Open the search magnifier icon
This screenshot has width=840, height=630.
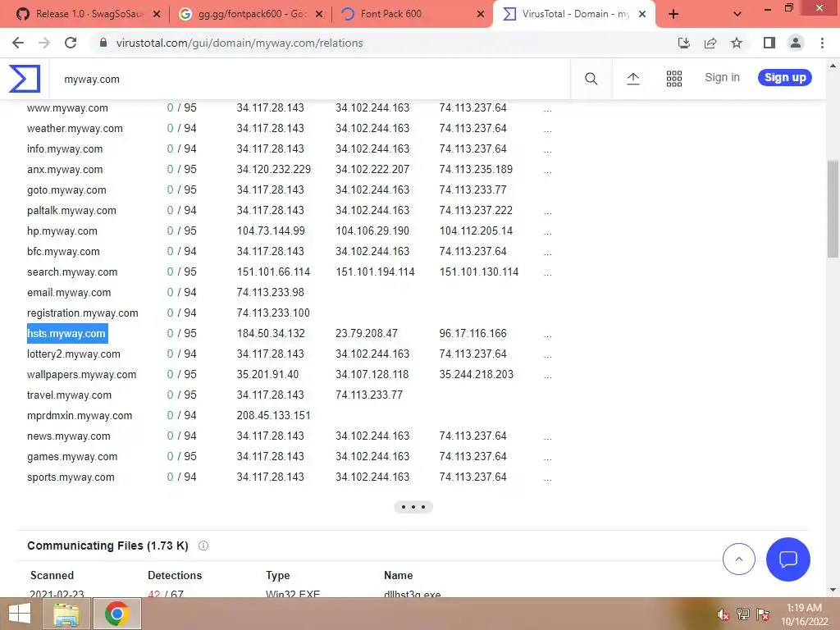[x=591, y=79]
